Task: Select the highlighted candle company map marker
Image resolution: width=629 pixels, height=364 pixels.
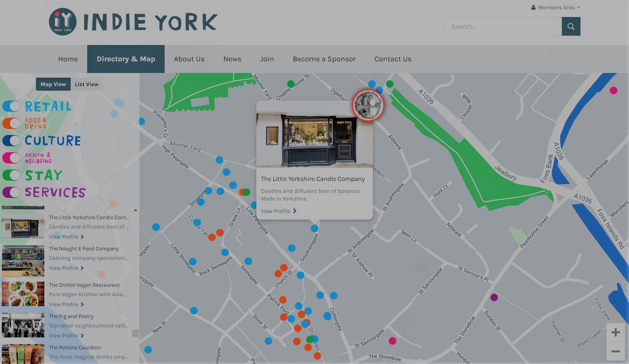Action: 367,105
